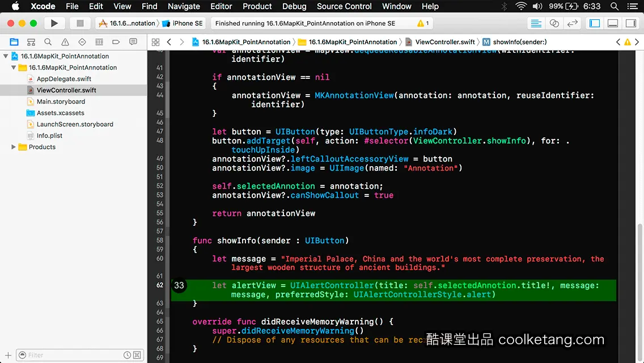Image resolution: width=644 pixels, height=363 pixels.
Task: Collapse the 16.1.6MapKit_PointAnnotation project root
Action: click(x=6, y=56)
